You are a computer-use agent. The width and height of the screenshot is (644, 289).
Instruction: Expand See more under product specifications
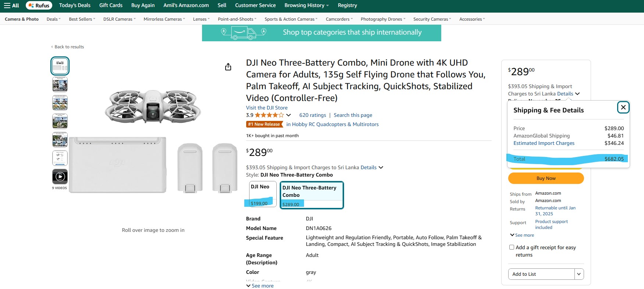pyautogui.click(x=260, y=286)
